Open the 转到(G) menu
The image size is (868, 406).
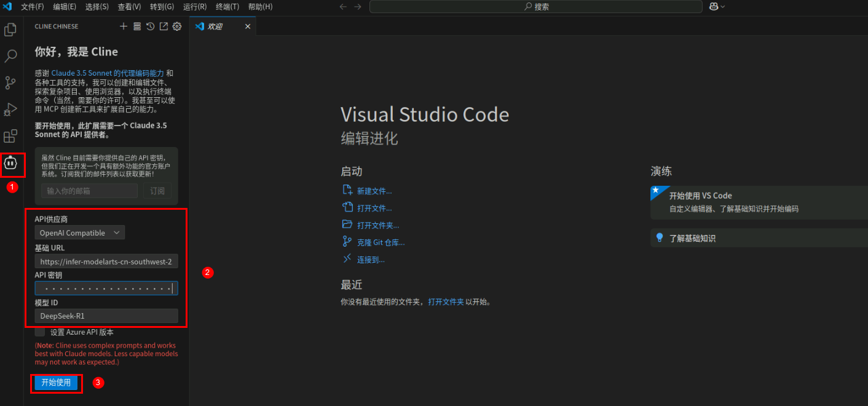click(162, 7)
